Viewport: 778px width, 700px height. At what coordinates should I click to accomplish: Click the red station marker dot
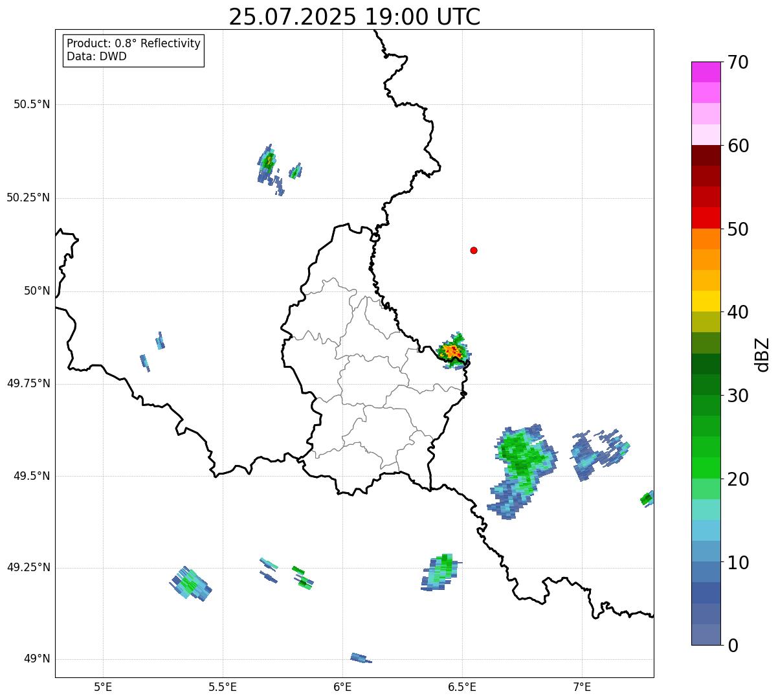[474, 250]
